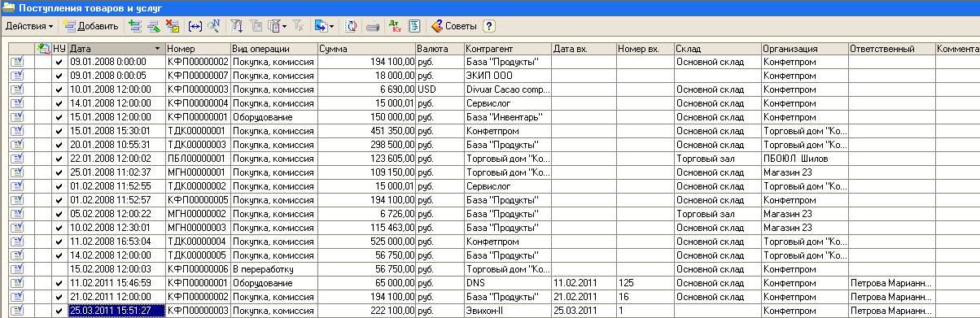The image size is (980, 318).
Task: Expand the filter settings dropdown arrow
Action: tap(285, 26)
